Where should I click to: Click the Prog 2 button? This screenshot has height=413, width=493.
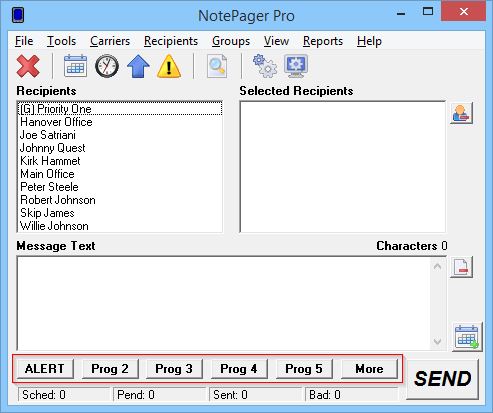pyautogui.click(x=110, y=369)
